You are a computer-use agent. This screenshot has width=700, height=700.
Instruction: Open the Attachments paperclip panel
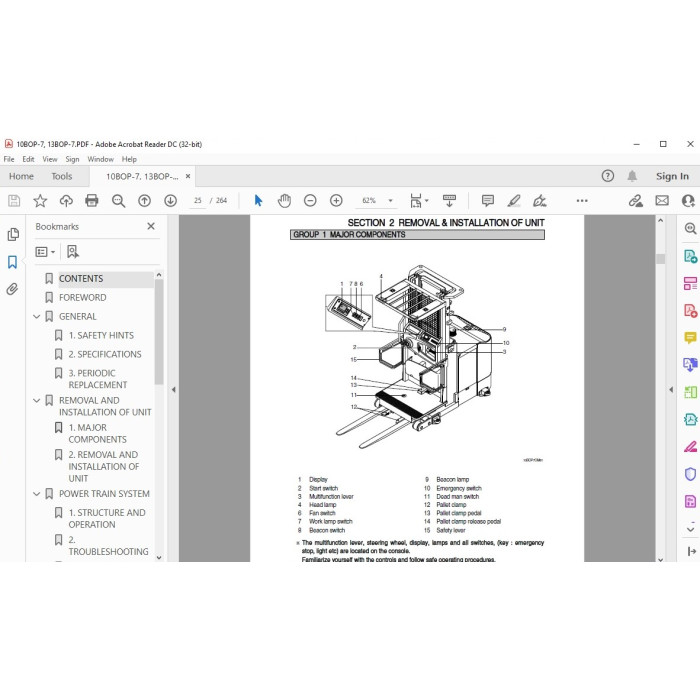tap(12, 289)
